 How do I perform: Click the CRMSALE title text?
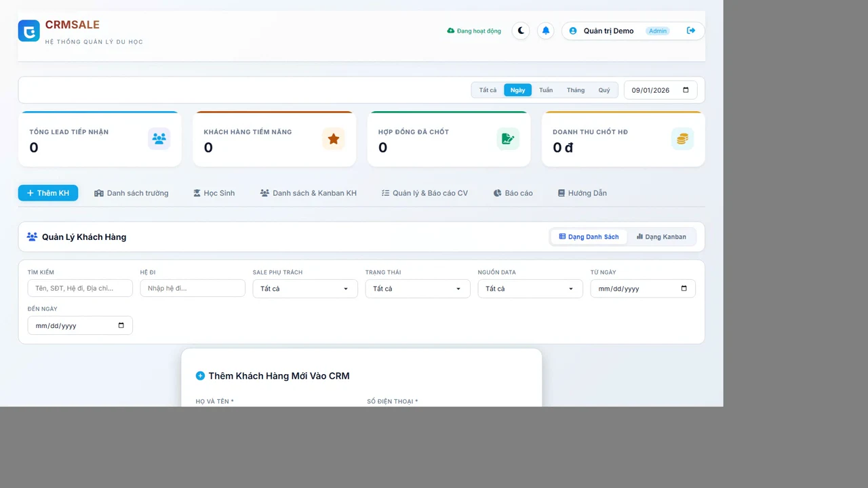click(x=73, y=25)
